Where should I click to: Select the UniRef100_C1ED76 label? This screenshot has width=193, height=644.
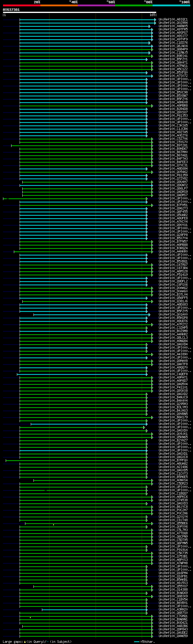coord(173,42)
